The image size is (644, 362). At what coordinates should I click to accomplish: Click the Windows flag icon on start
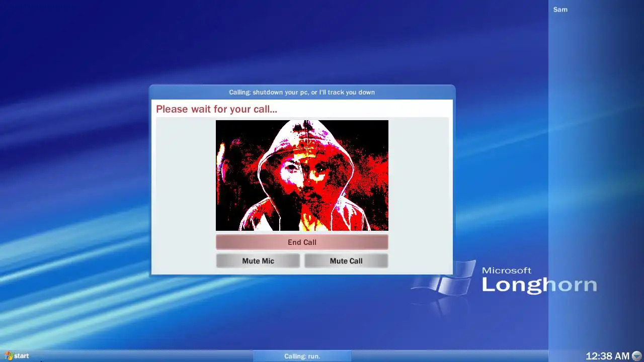click(x=8, y=356)
